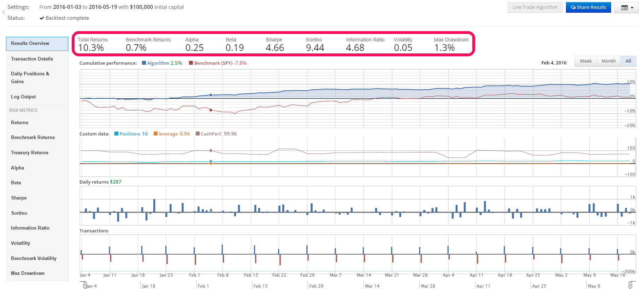Click the Live Trade Algorithm button

pos(535,7)
